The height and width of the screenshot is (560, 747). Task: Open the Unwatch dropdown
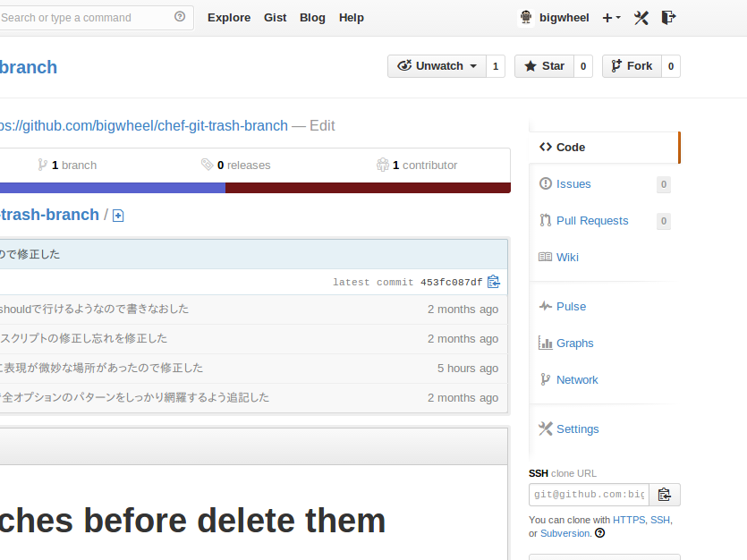(x=437, y=65)
